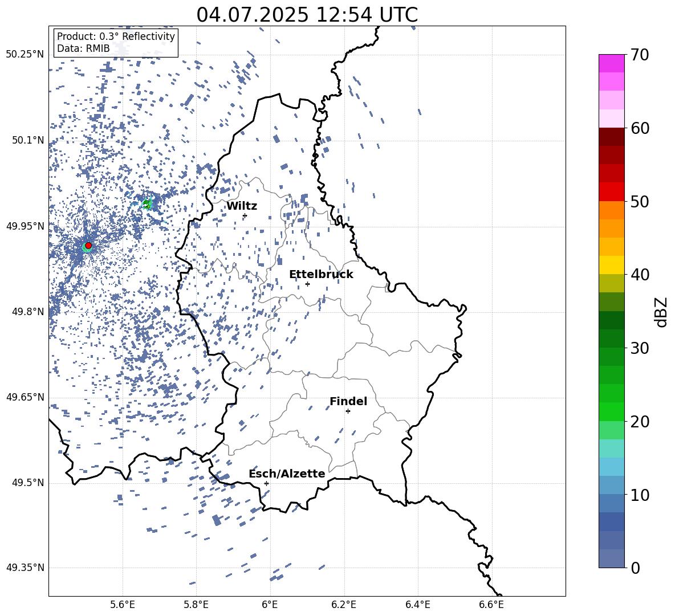Click the 'Wiltz' label

[x=242, y=206]
